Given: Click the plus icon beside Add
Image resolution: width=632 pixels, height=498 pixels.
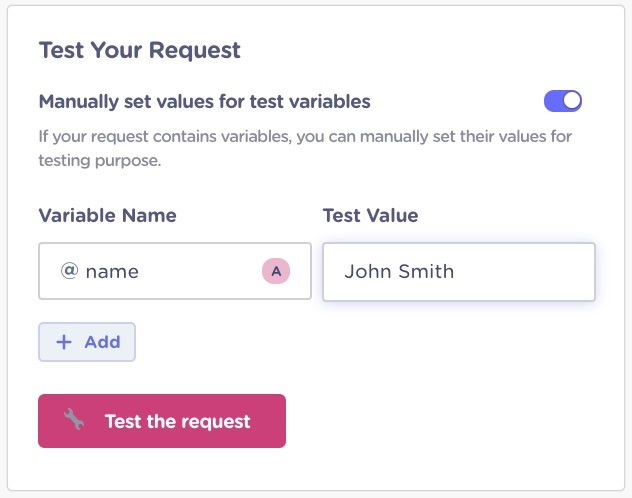Looking at the screenshot, I should (x=64, y=342).
